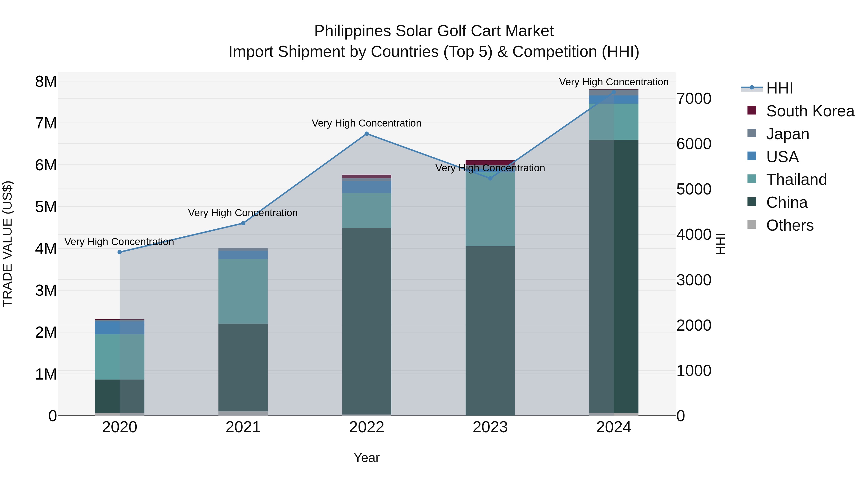868x488 pixels.
Task: Click the USA bar segment for 2020
Action: point(120,327)
